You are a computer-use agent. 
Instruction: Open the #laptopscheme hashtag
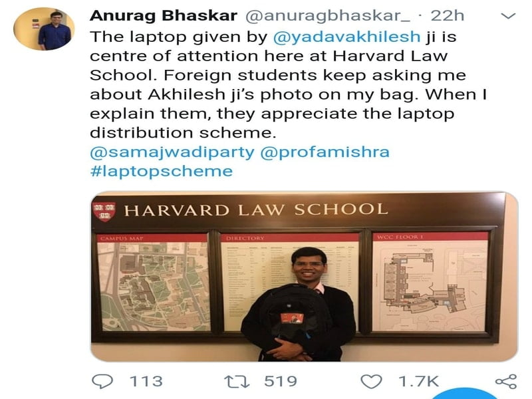click(x=162, y=171)
